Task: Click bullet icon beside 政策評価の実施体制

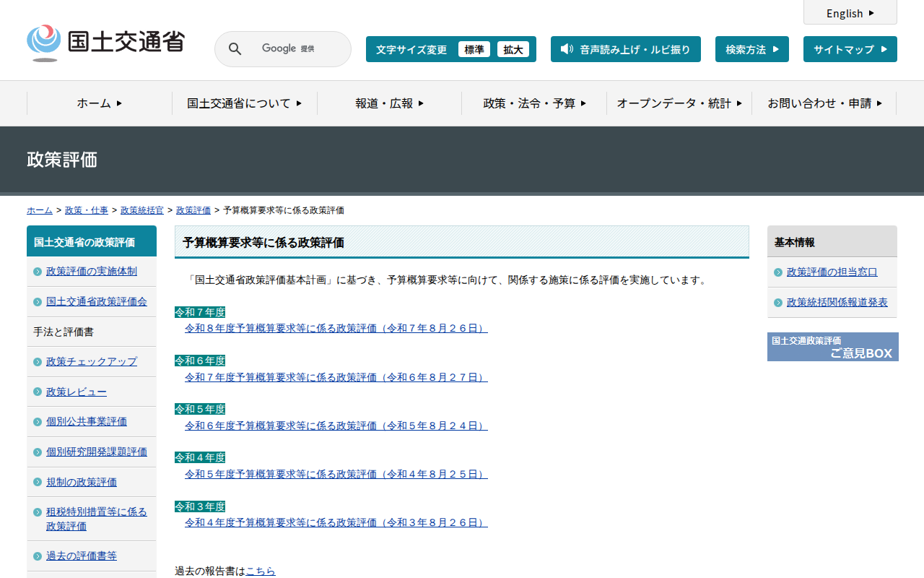Action: (x=38, y=272)
